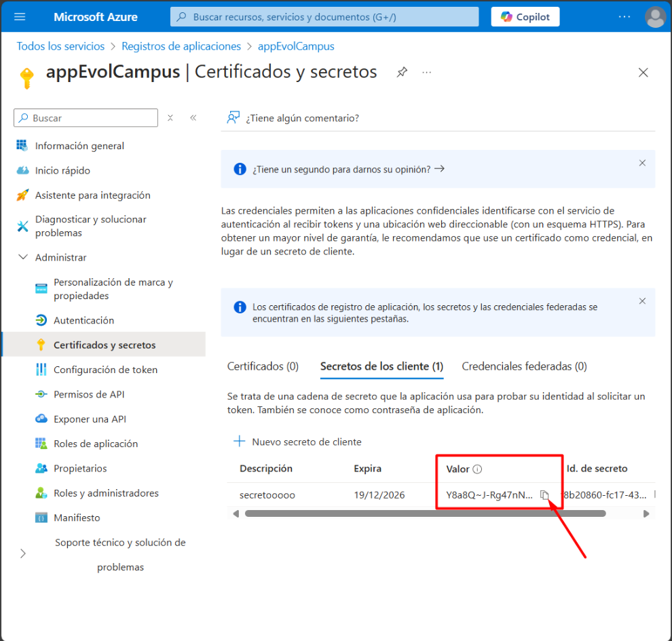Select the 19/12/2026 expiry cell
Image resolution: width=672 pixels, height=641 pixels.
[379, 495]
